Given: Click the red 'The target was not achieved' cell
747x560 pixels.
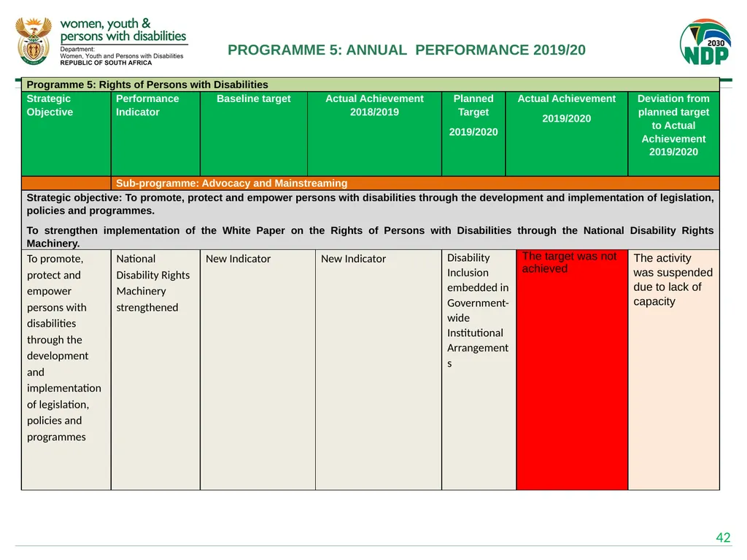Looking at the screenshot, I should pos(572,370).
